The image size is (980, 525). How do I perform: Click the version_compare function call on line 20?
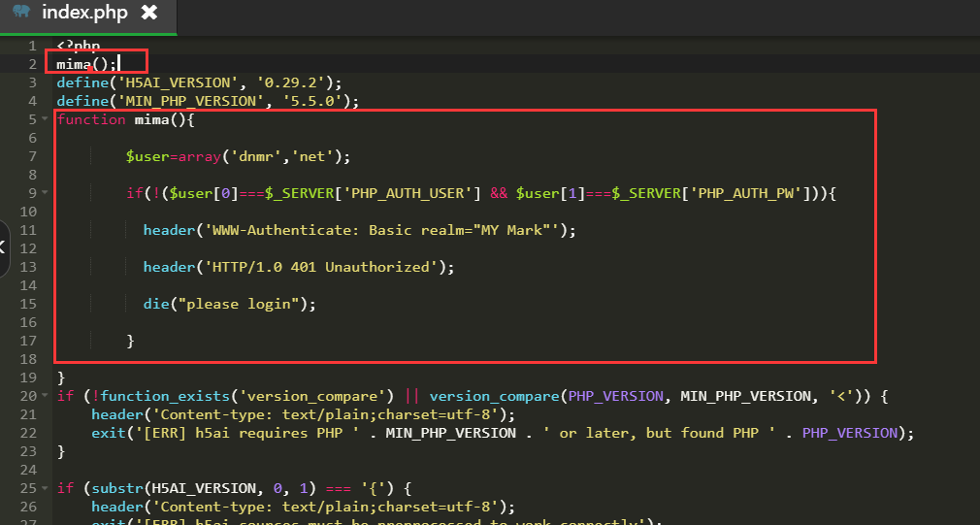(492, 396)
